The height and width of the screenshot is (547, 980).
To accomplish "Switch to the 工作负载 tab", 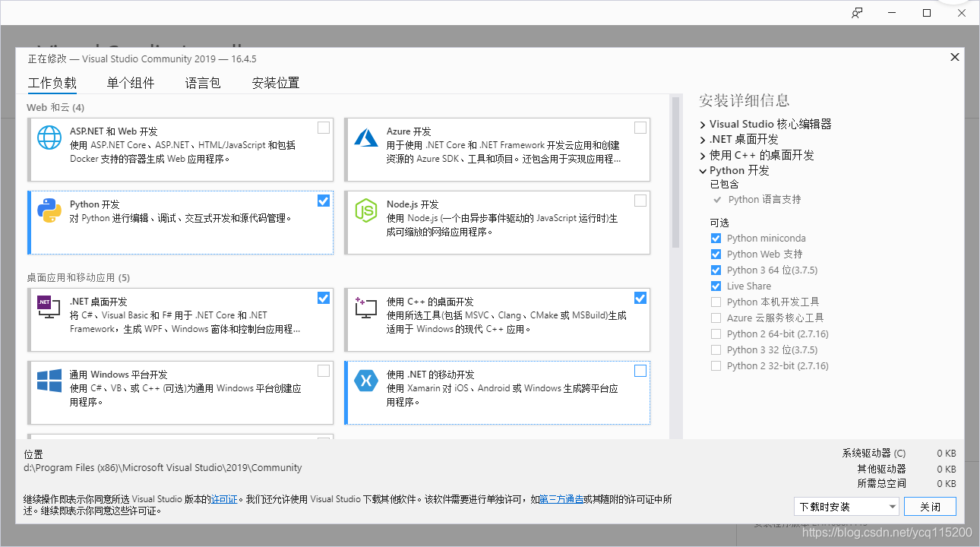I will pyautogui.click(x=52, y=83).
